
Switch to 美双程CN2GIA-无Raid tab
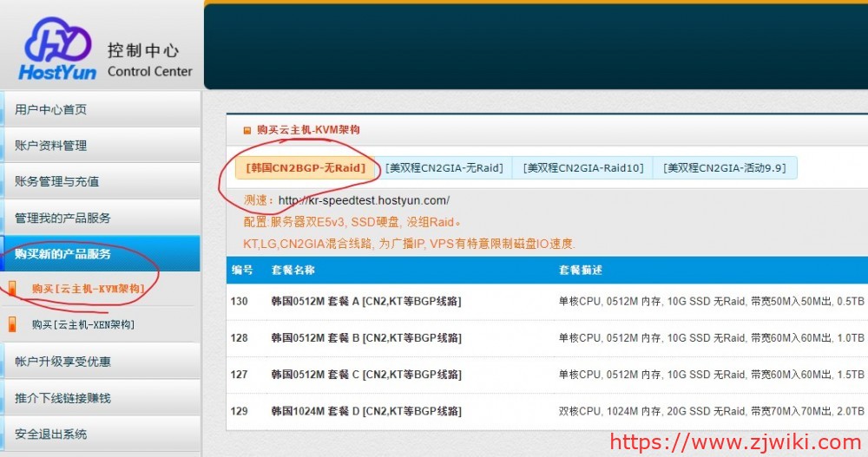point(445,168)
